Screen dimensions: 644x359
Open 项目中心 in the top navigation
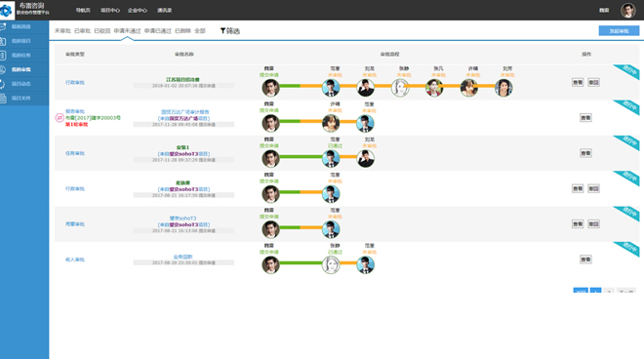click(110, 11)
